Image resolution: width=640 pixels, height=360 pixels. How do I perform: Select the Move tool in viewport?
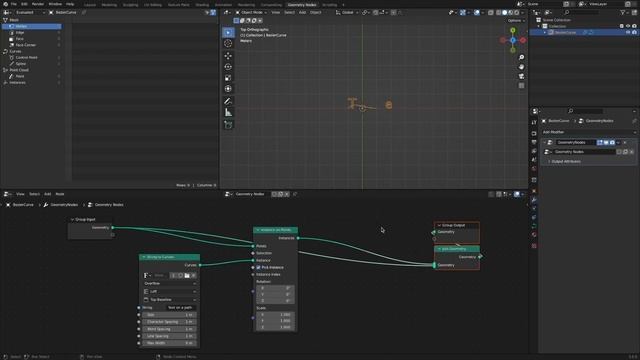228,56
